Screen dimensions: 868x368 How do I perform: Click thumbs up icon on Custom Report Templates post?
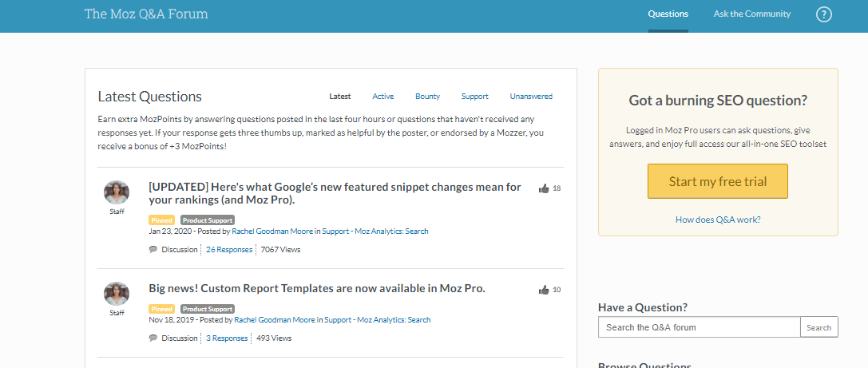tap(544, 290)
